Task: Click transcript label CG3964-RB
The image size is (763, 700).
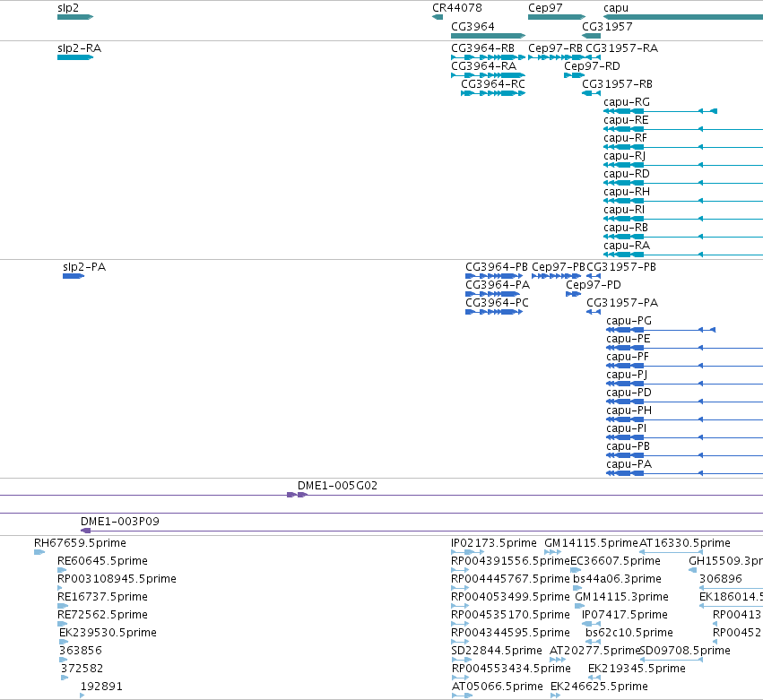Action: click(482, 48)
